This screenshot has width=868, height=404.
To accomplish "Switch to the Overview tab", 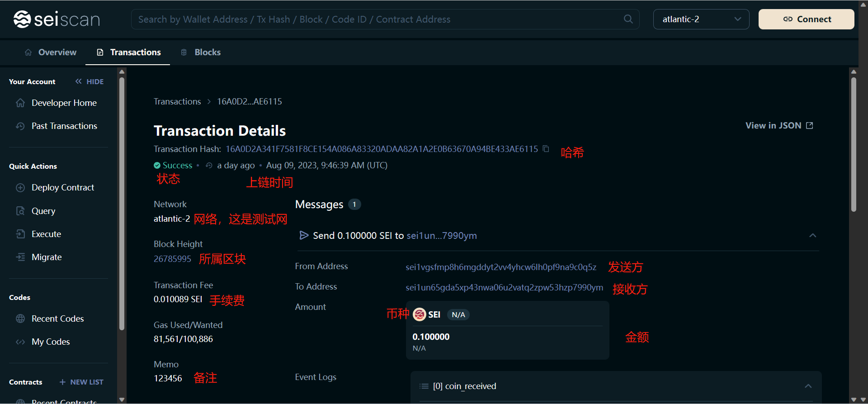I will pyautogui.click(x=51, y=52).
